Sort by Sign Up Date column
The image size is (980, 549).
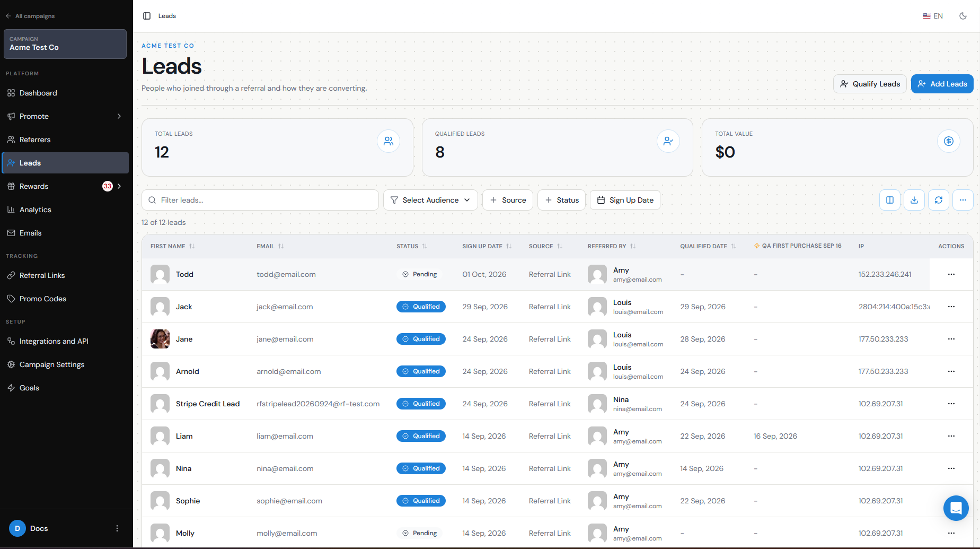pyautogui.click(x=487, y=246)
